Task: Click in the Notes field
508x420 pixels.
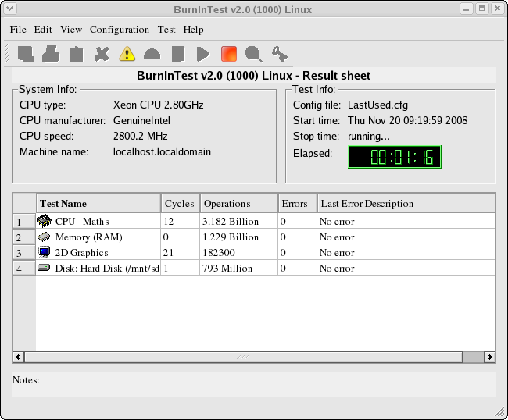Action: click(254, 384)
